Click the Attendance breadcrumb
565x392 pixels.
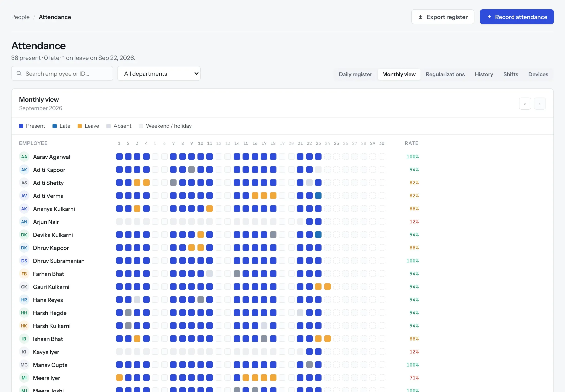pyautogui.click(x=55, y=17)
